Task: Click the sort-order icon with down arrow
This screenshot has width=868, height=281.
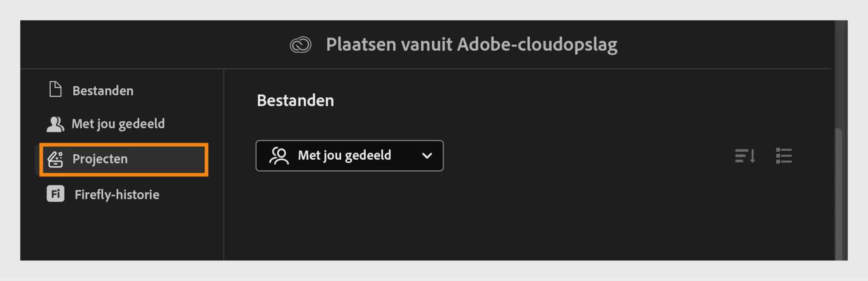Action: (745, 156)
